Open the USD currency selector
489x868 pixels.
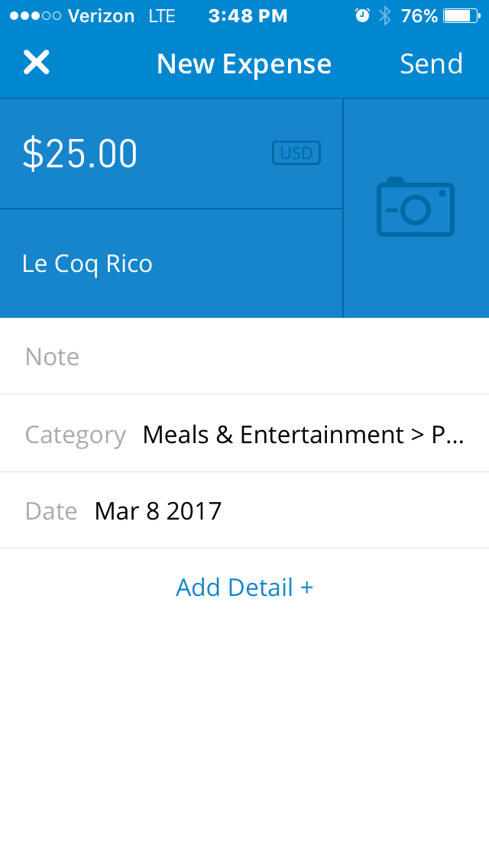click(296, 153)
